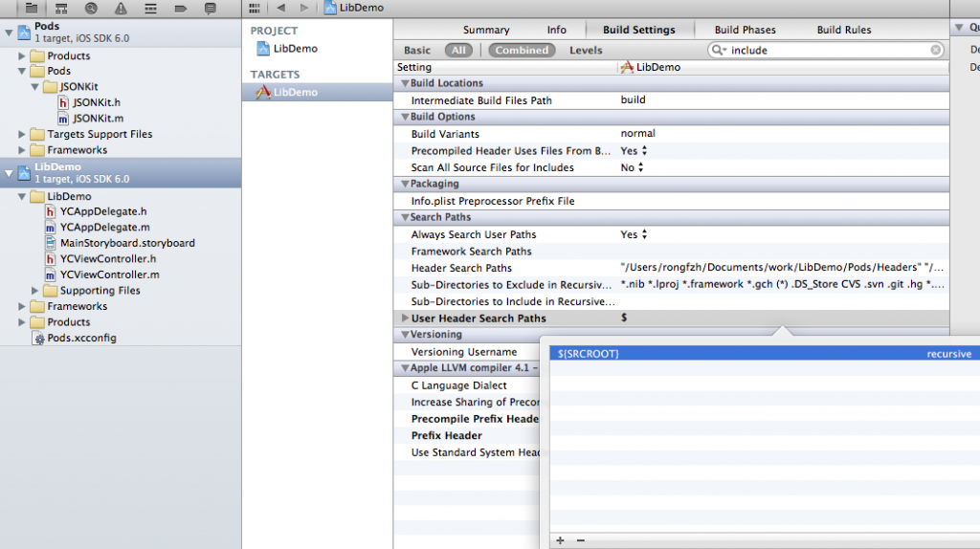Open the Symbol navigator icon
Screen dimensions: 980x549
[61, 8]
